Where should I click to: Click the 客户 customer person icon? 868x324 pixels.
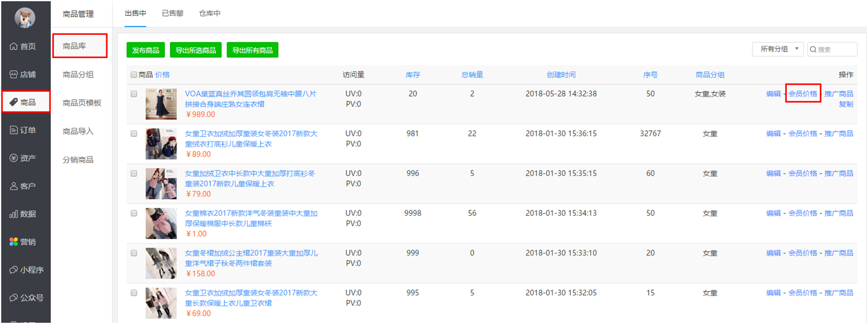tap(13, 186)
